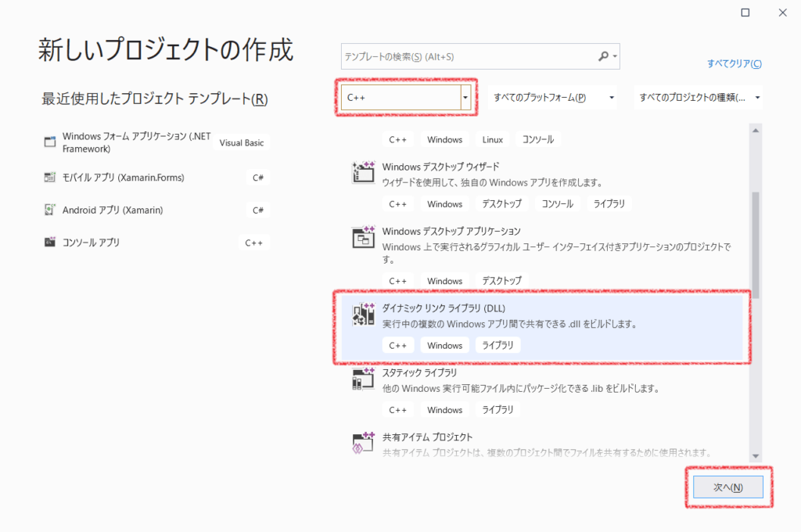This screenshot has height=532, width=801.
Task: Click the Dynamic Link Library (DLL) template icon
Action: point(363,314)
